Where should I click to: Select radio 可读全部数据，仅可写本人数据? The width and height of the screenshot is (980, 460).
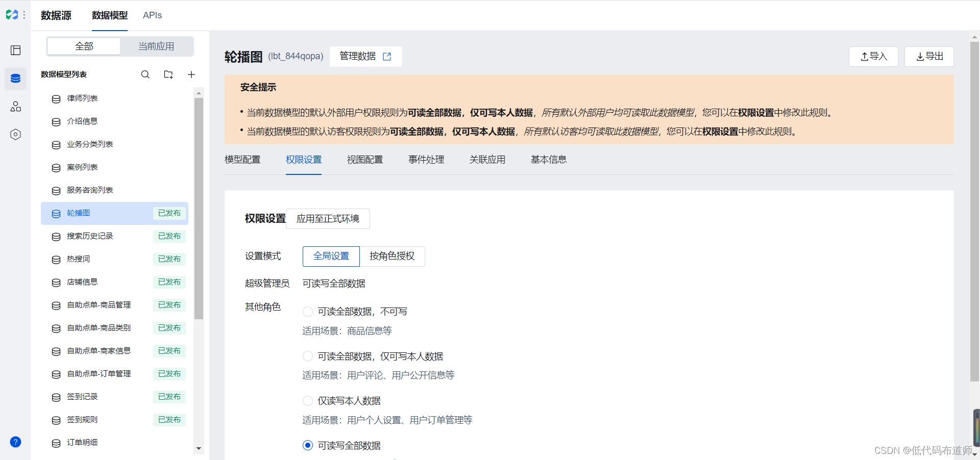pos(308,356)
